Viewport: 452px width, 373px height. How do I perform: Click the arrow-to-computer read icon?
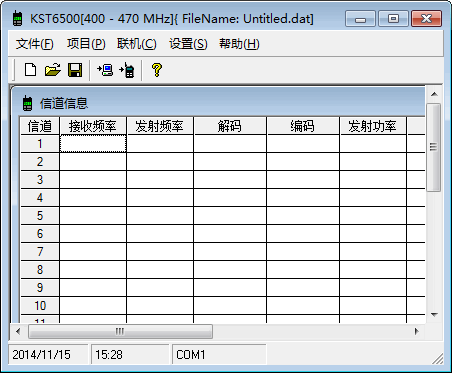coord(105,70)
